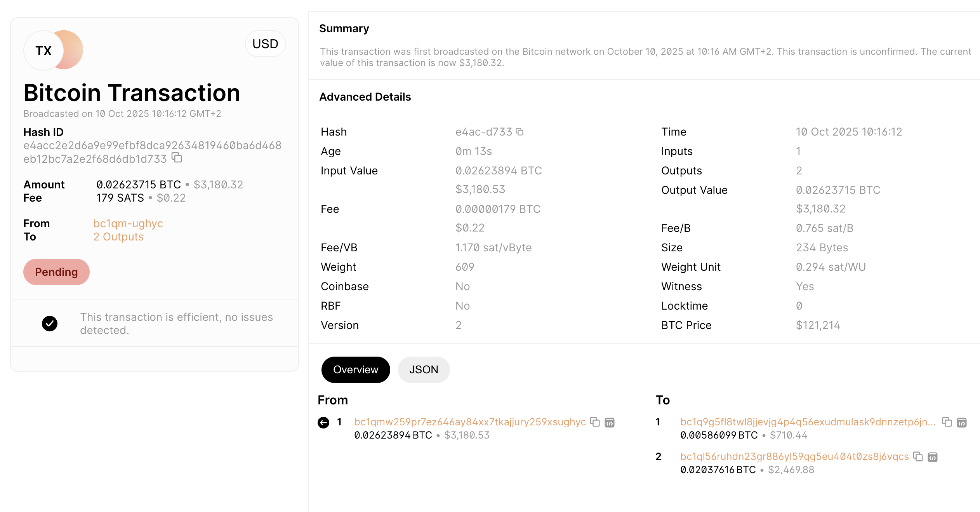This screenshot has height=512, width=980.
Task: Click the RBF value No
Action: click(x=462, y=306)
